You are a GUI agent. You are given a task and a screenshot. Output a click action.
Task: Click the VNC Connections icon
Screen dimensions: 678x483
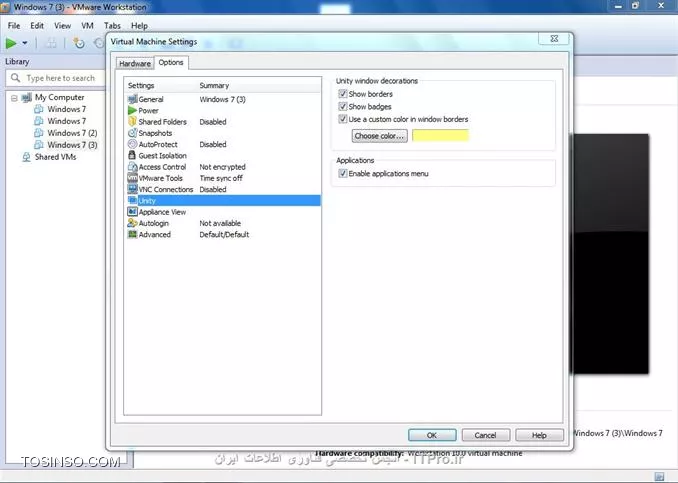pos(132,189)
